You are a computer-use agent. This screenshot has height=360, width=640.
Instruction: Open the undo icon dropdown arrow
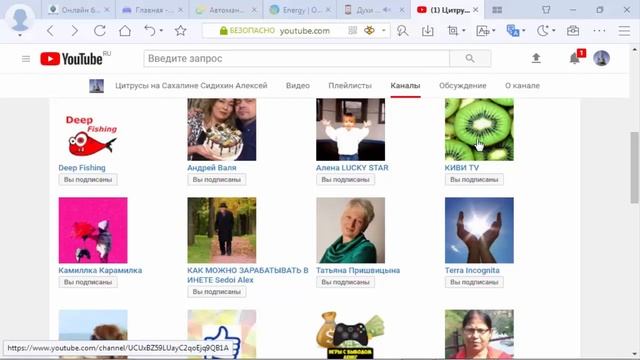161,31
